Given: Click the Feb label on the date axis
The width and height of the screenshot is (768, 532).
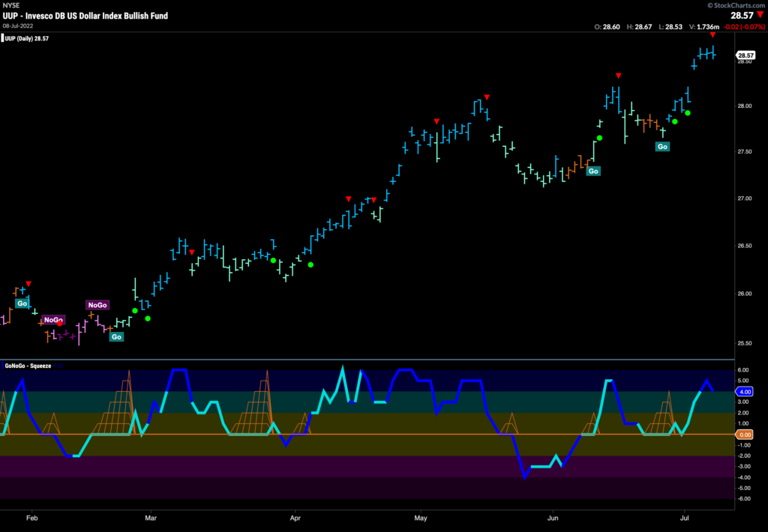Looking at the screenshot, I should [x=31, y=518].
